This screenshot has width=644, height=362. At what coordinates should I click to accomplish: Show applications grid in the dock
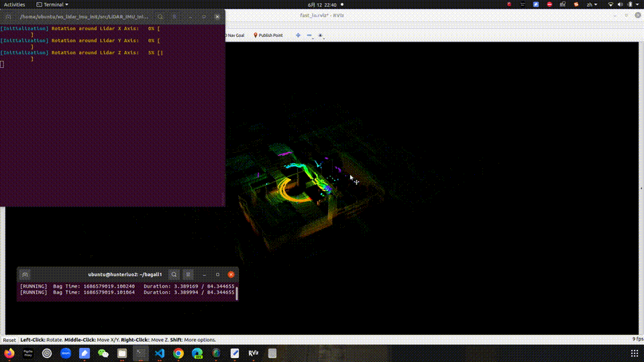pos(634,353)
